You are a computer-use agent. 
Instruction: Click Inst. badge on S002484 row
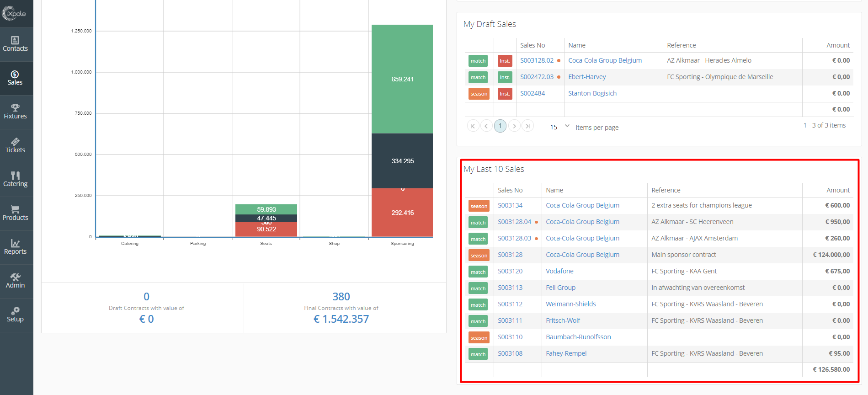[x=505, y=94]
